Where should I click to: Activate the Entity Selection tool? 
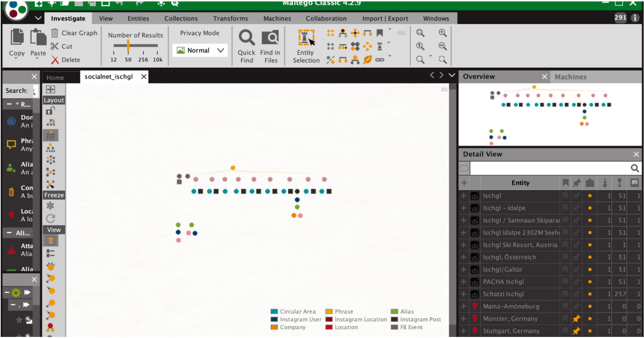tap(306, 47)
